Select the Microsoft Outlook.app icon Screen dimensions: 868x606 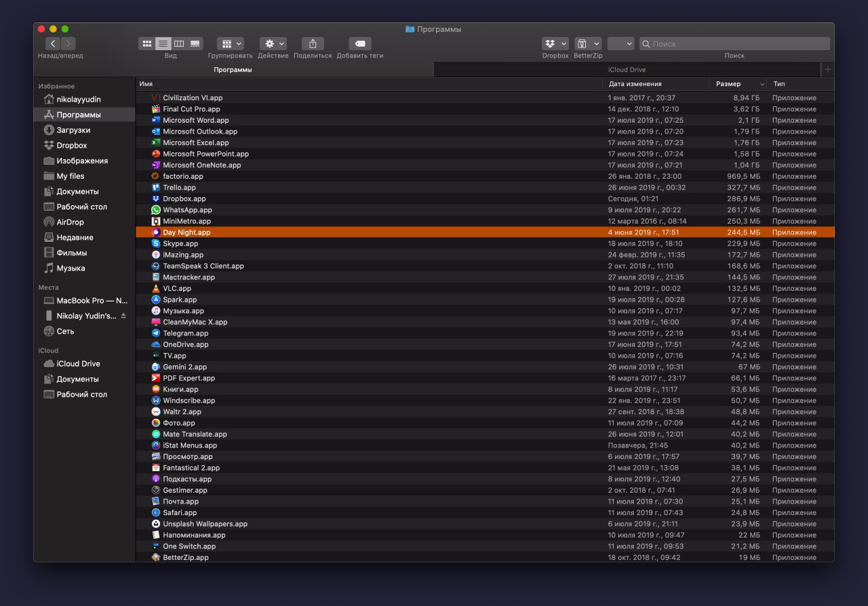click(x=156, y=132)
